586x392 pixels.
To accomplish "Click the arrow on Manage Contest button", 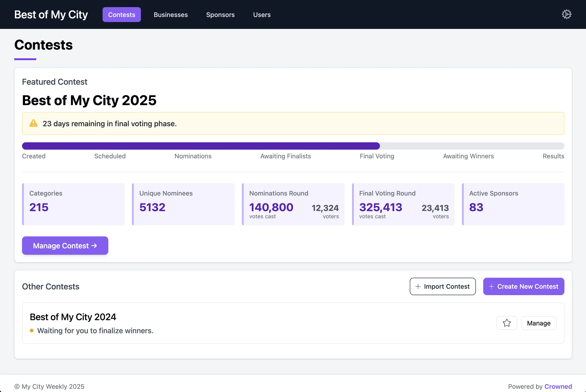I will pyautogui.click(x=94, y=246).
